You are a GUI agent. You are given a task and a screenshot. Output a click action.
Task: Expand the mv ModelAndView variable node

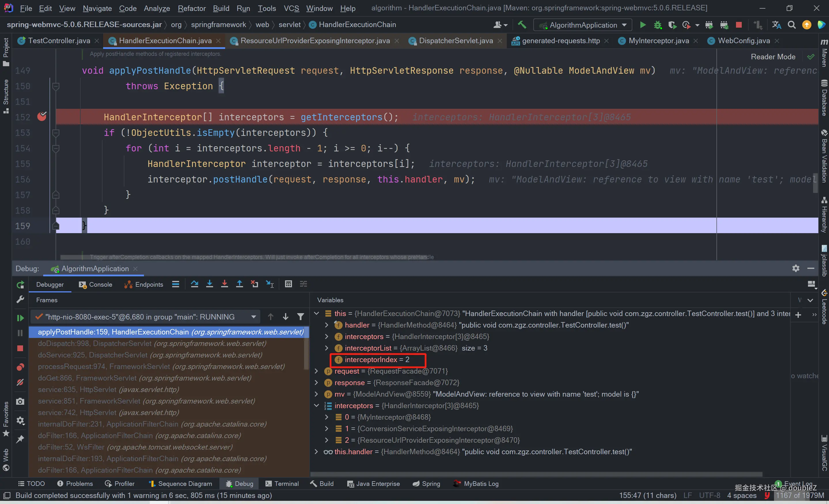pos(316,394)
